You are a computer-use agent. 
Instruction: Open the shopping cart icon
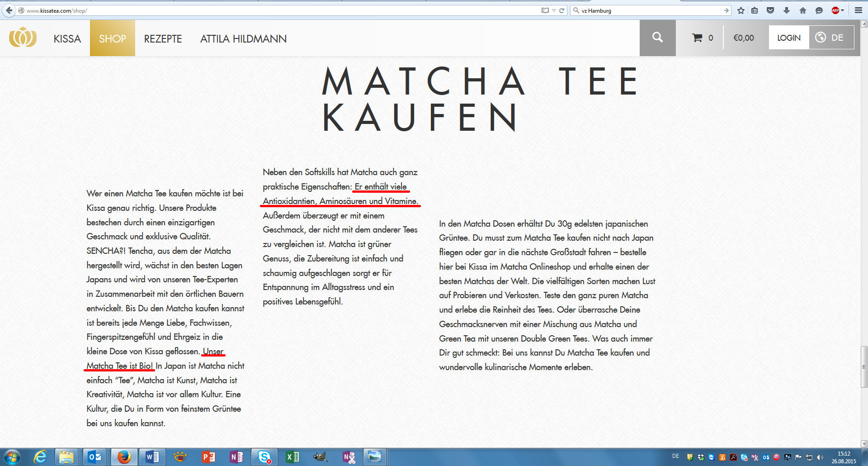pyautogui.click(x=697, y=38)
